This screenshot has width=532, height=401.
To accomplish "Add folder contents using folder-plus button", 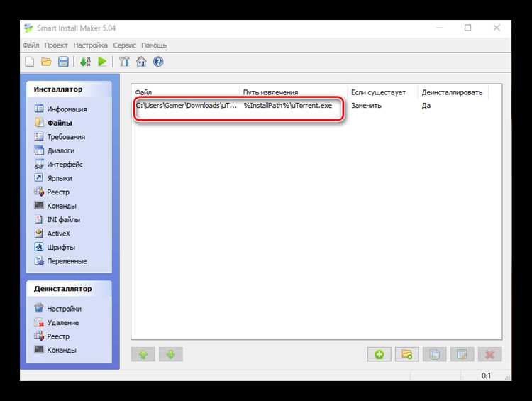I will coord(407,354).
